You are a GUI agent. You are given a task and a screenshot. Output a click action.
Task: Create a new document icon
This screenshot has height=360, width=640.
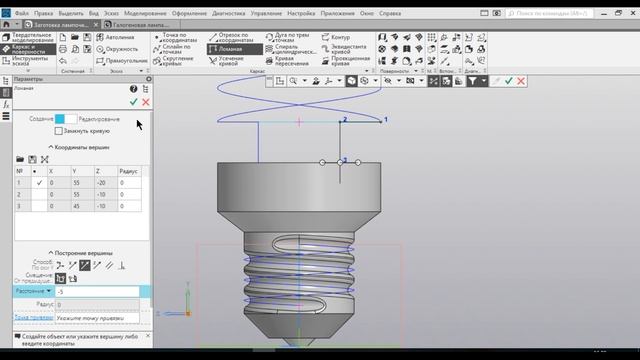tap(63, 37)
